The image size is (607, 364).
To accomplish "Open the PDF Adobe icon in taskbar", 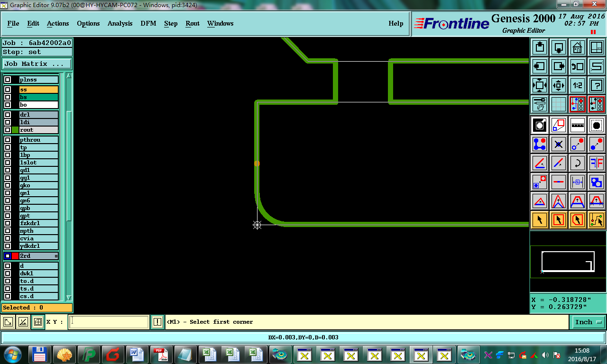I will 160,354.
